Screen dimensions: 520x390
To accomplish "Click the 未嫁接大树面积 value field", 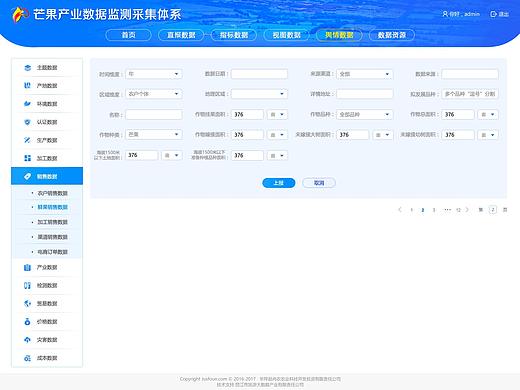I will pos(353,135).
